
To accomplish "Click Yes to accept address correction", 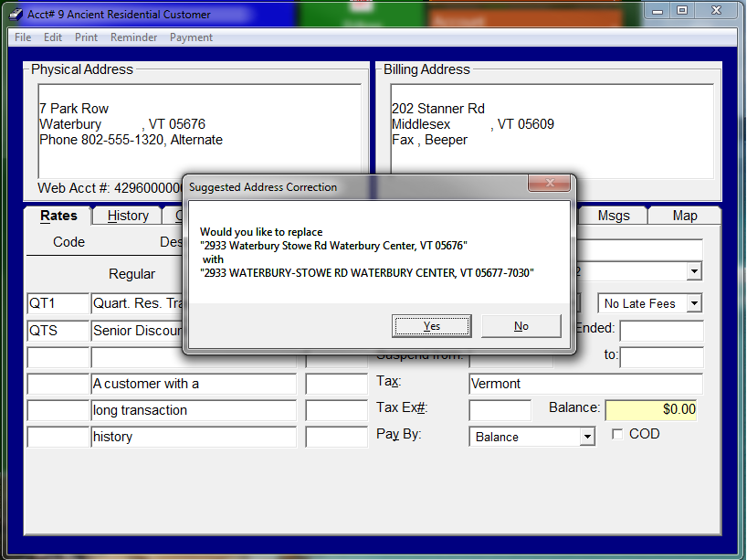I will 432,326.
